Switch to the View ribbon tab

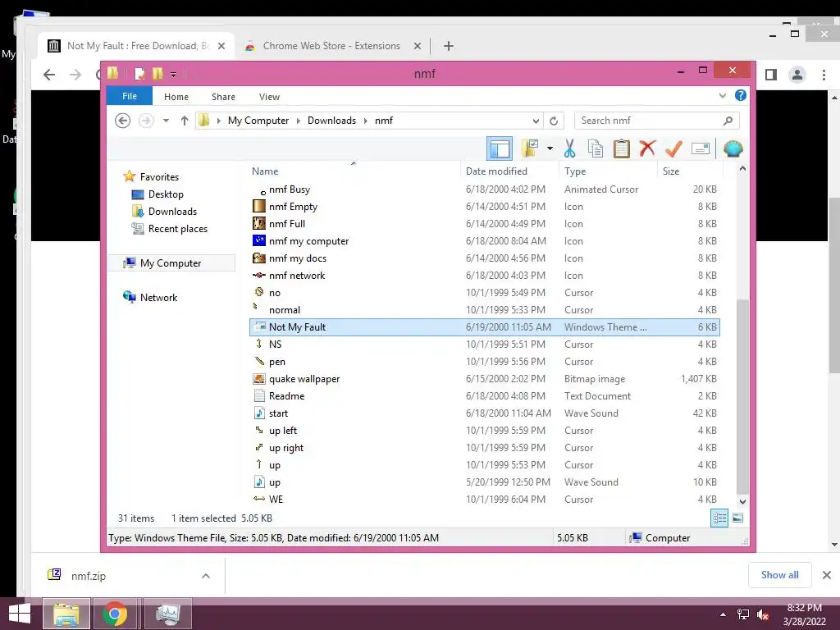(x=269, y=97)
